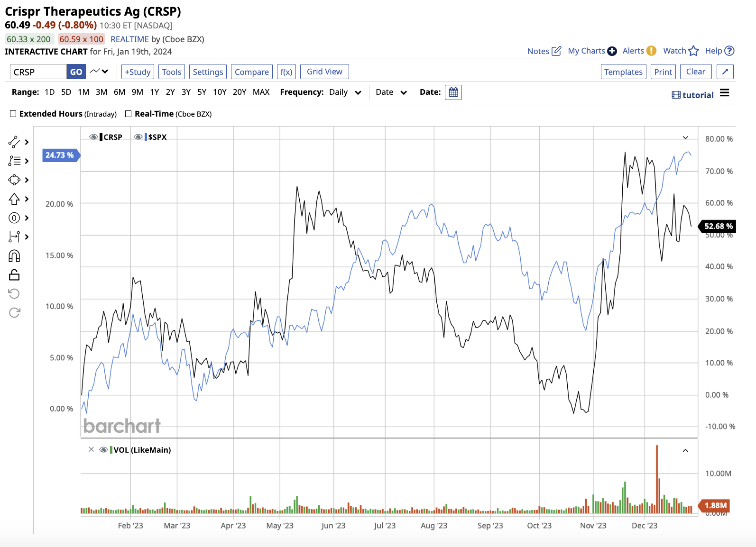
Task: Open the Fibonacci list tool
Action: point(14,161)
